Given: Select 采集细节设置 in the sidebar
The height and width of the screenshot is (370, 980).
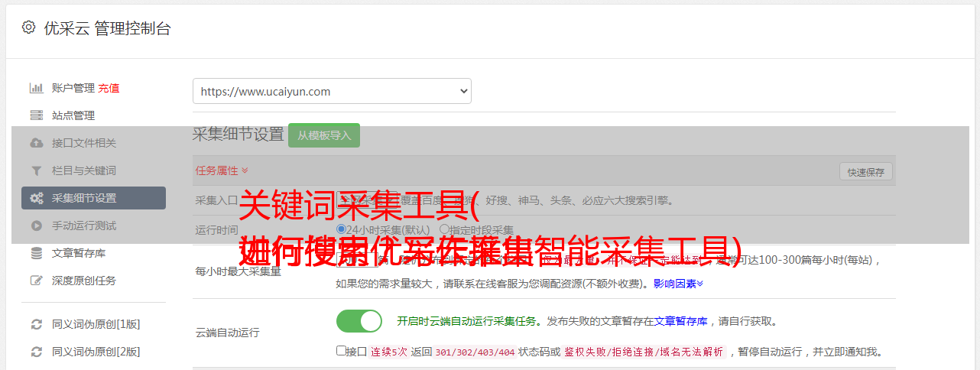Looking at the screenshot, I should [x=93, y=198].
